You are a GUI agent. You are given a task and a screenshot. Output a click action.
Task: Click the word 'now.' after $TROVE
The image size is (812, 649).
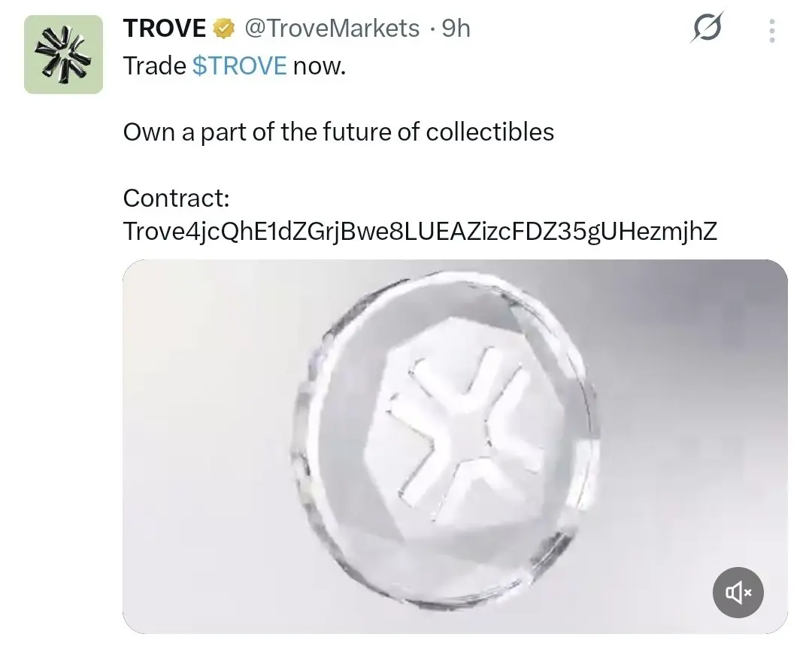pyautogui.click(x=319, y=67)
